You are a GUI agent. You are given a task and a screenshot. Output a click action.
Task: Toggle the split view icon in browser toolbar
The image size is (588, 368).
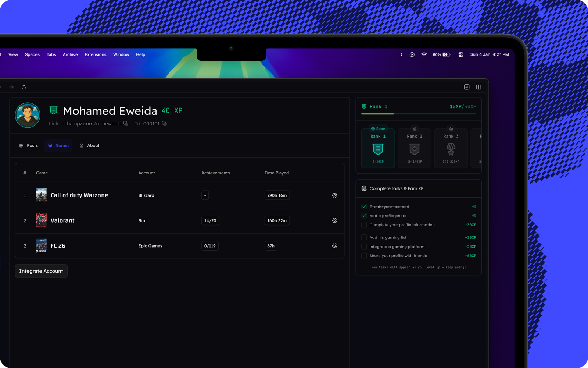[478, 87]
